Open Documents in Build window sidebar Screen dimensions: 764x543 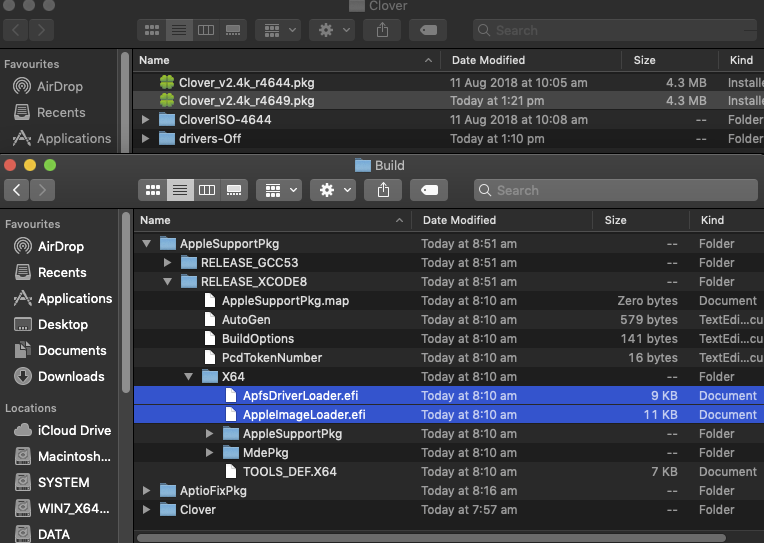[60, 350]
